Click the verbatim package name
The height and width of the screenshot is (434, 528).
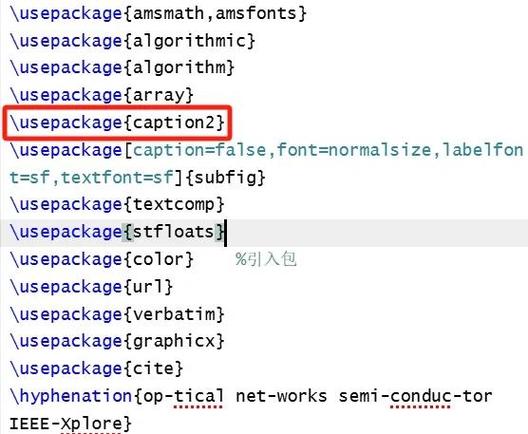point(174,314)
